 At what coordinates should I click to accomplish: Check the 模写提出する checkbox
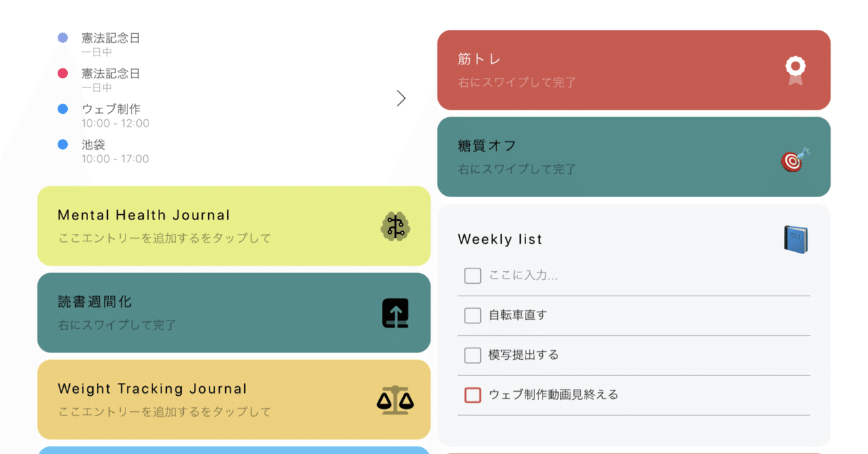click(473, 355)
